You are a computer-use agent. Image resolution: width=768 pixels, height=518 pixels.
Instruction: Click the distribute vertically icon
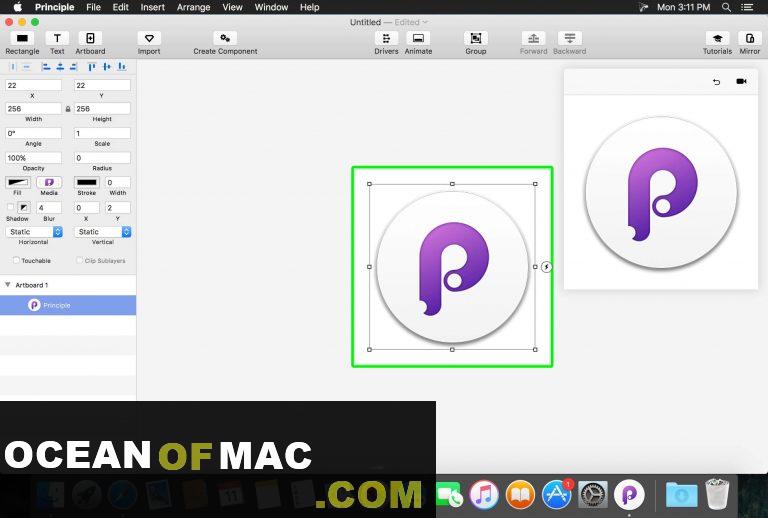point(27,67)
